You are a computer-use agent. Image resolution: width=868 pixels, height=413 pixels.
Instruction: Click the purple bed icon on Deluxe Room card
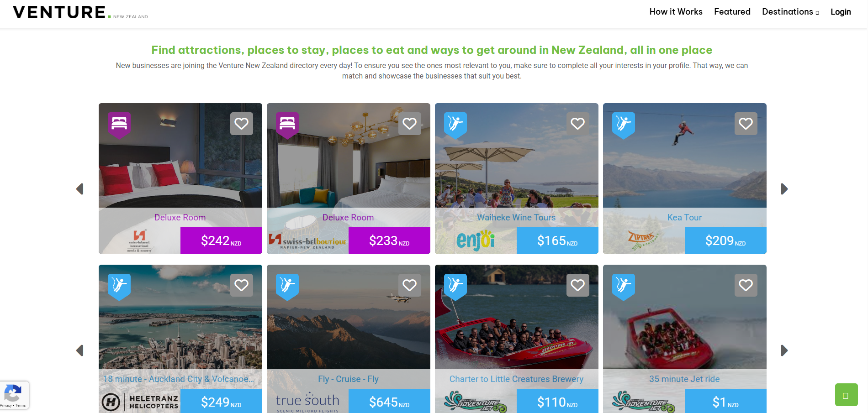[x=119, y=124]
